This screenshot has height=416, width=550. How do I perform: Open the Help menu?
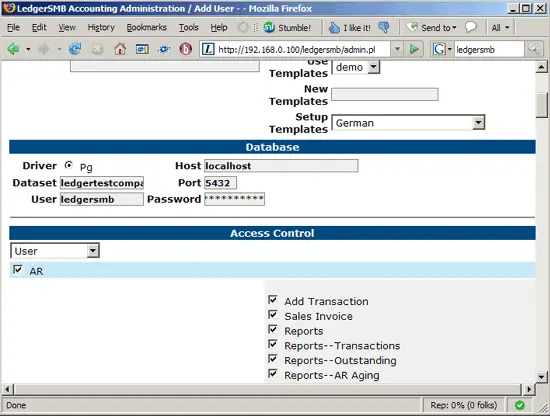point(219,27)
